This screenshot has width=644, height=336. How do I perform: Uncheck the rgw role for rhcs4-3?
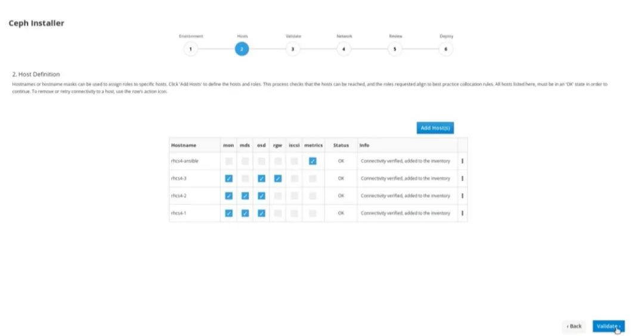278,179
